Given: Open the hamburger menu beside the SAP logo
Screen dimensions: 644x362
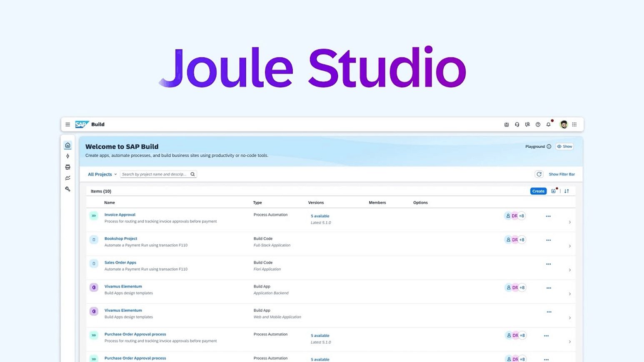Looking at the screenshot, I should [x=67, y=124].
